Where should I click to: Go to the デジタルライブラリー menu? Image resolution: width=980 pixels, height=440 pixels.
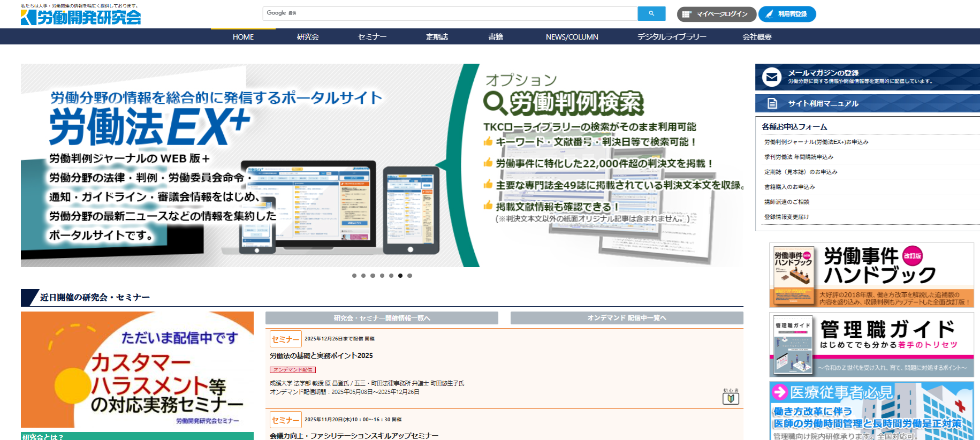pyautogui.click(x=672, y=37)
